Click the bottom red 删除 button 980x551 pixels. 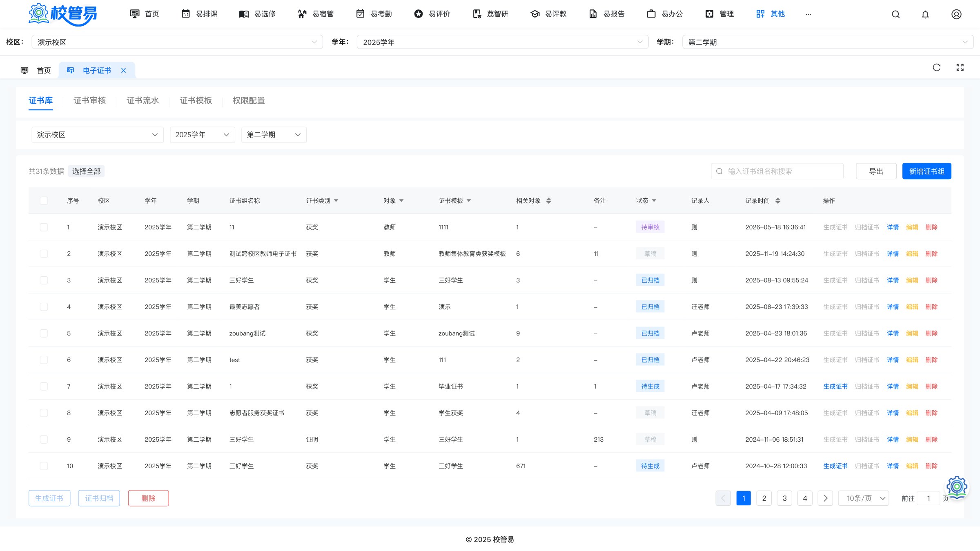[x=148, y=498]
